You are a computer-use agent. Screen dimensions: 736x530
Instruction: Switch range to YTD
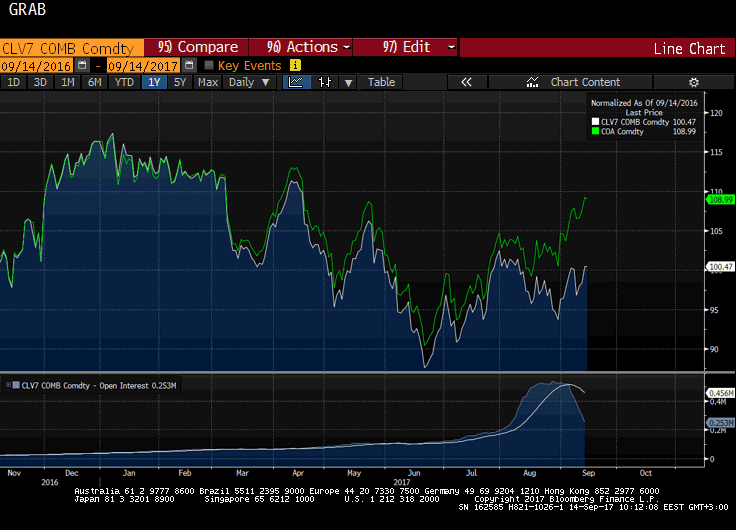point(124,82)
